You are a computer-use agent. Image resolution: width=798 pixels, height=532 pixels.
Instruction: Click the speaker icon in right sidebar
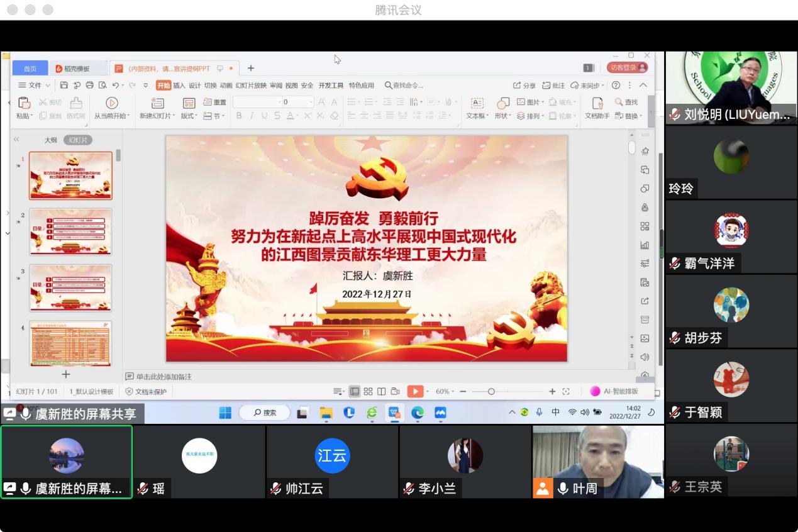pyautogui.click(x=645, y=357)
